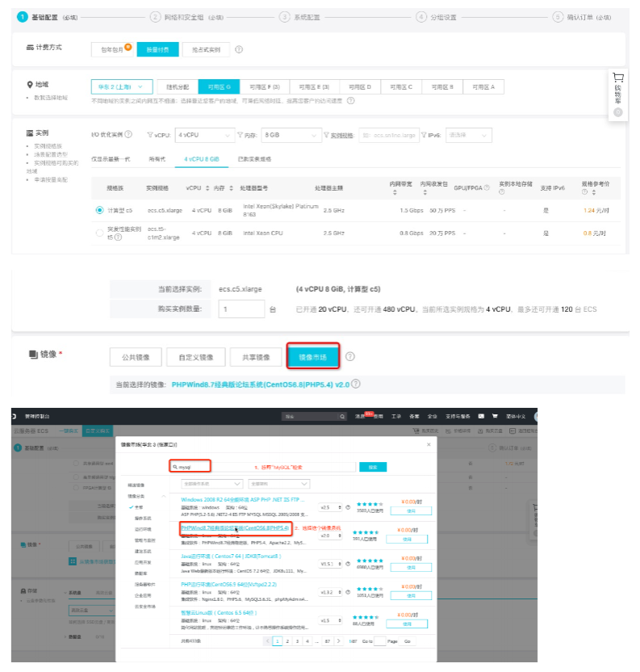Select availability zone 可用区 G
Image resolution: width=640 pixels, height=672 pixels.
tap(219, 87)
